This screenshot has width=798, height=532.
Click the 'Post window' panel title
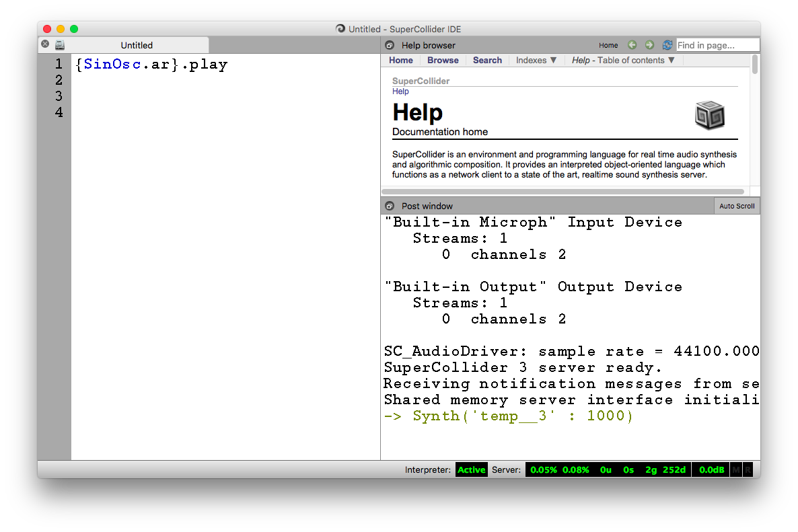coord(427,206)
